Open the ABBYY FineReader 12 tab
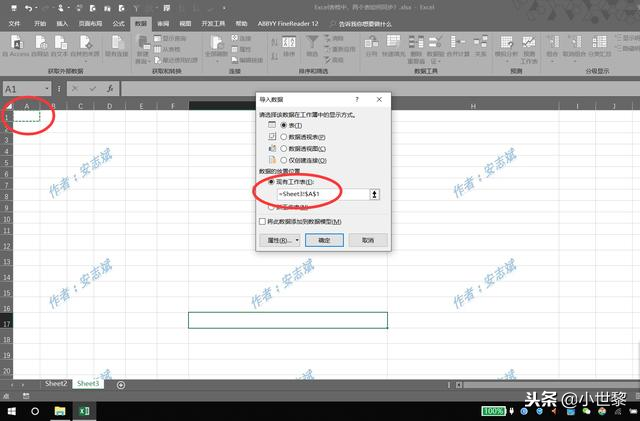 coord(288,24)
